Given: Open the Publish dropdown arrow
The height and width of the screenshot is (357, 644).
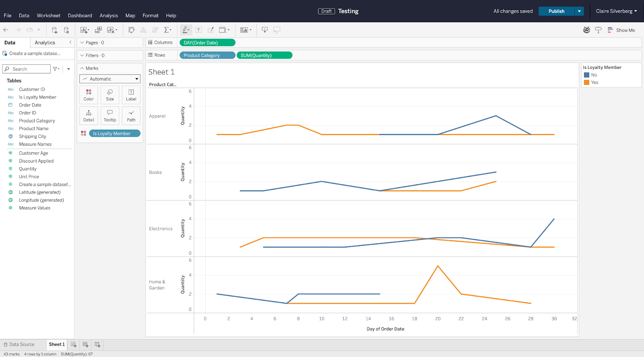Looking at the screenshot, I should (x=579, y=11).
